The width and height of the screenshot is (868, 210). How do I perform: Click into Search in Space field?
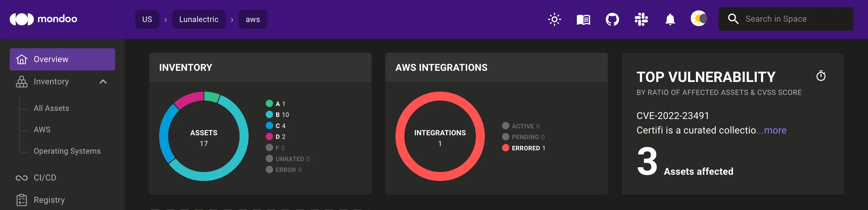pos(786,19)
